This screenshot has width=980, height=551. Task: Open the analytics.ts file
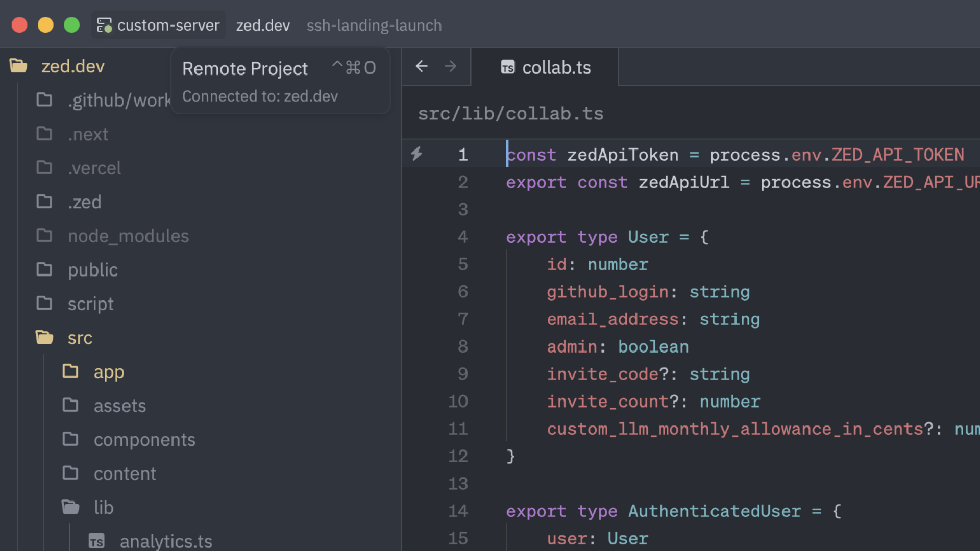165,541
